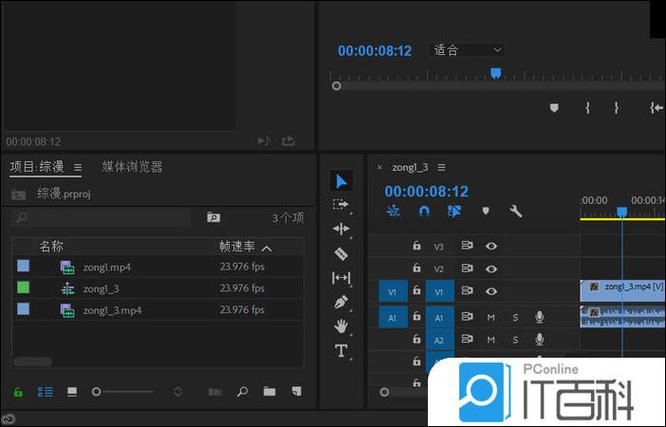Select the Razor tool

[x=341, y=253]
